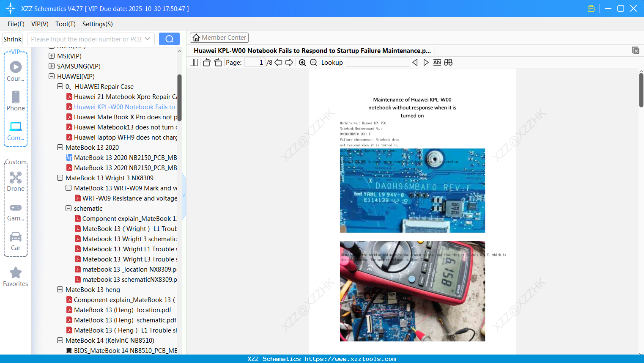Find previous lookup result
The height and width of the screenshot is (363, 644).
[415, 63]
